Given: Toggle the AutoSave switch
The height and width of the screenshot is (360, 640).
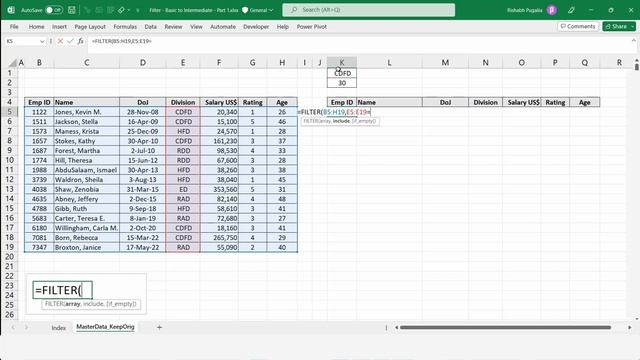Looking at the screenshot, I should coord(54,10).
